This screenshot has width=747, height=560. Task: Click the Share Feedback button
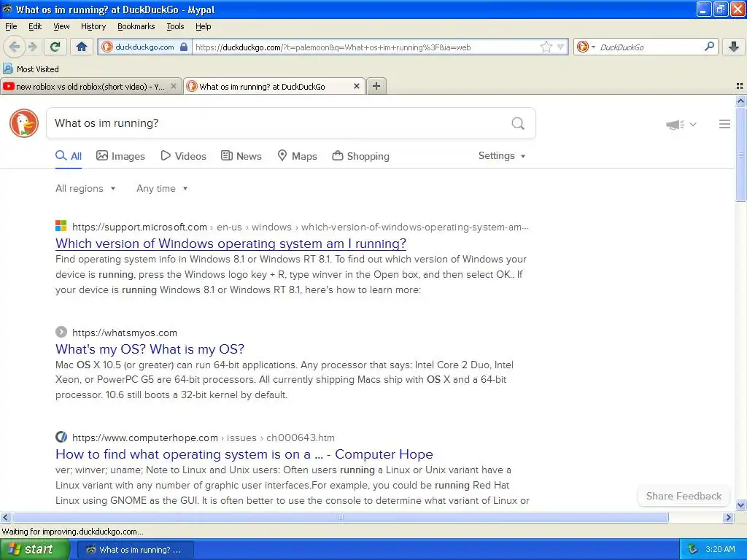pyautogui.click(x=684, y=496)
